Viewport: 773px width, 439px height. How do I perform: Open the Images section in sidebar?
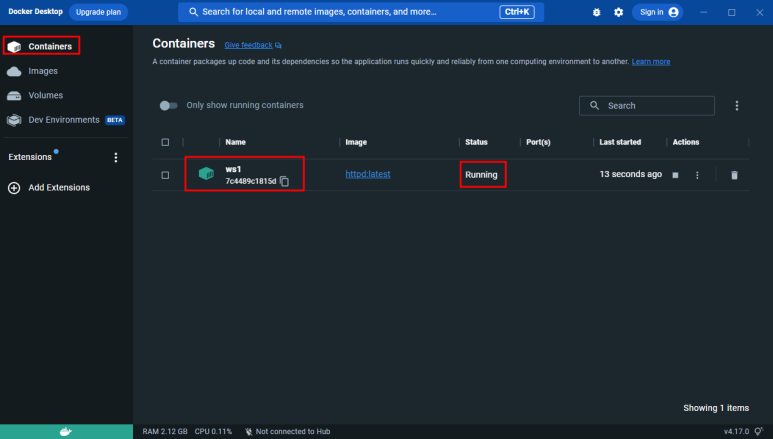43,71
